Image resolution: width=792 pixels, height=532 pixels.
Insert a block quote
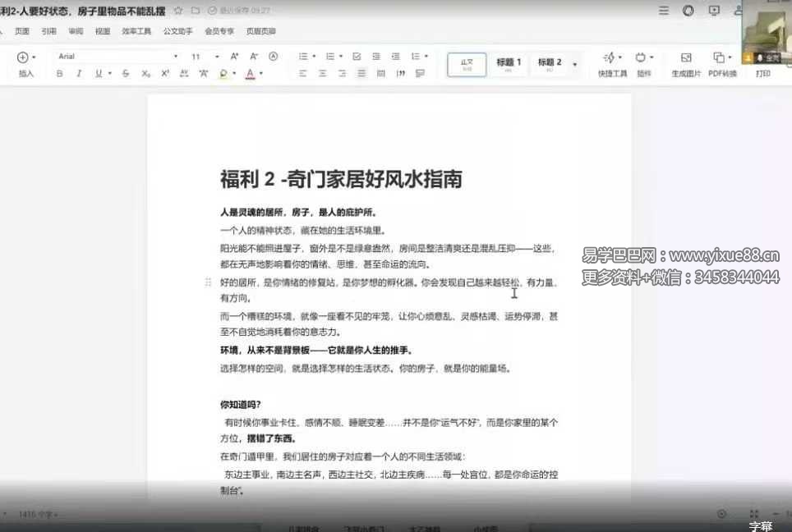pyautogui.click(x=401, y=74)
